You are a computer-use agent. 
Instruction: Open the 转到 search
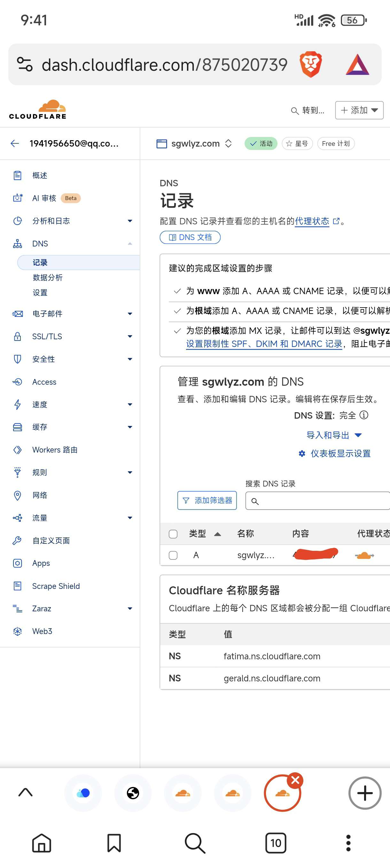[308, 110]
